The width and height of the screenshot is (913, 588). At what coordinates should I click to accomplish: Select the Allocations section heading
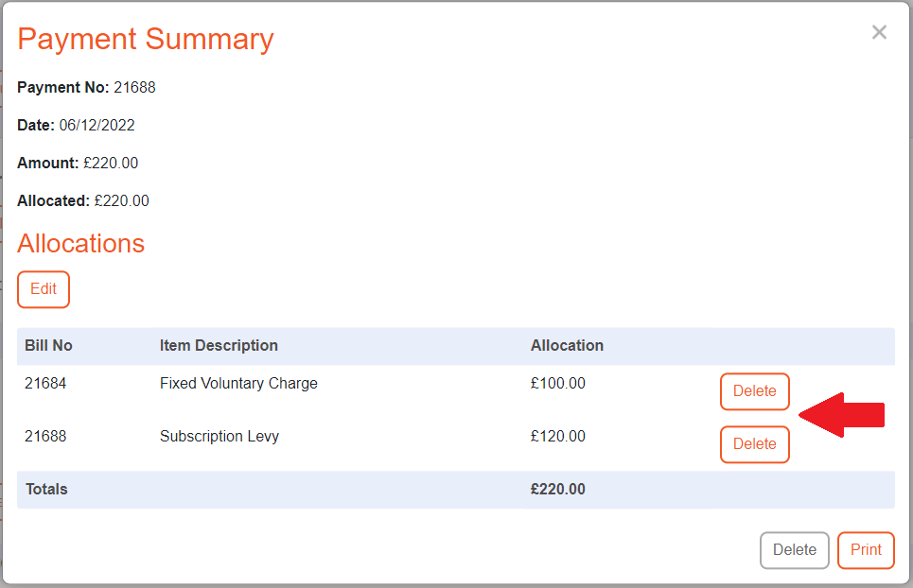point(80,244)
